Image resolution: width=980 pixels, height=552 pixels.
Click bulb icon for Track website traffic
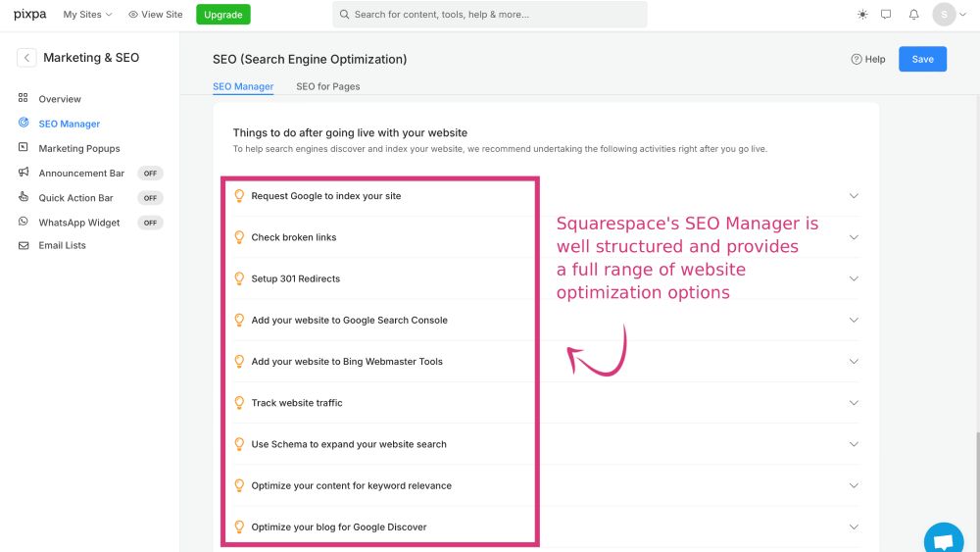click(239, 403)
